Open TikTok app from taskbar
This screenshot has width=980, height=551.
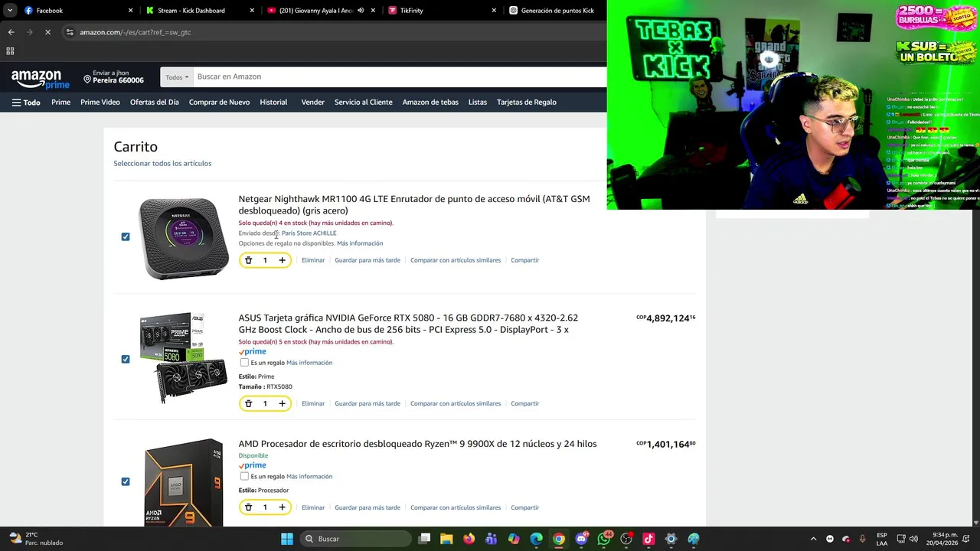pyautogui.click(x=648, y=539)
